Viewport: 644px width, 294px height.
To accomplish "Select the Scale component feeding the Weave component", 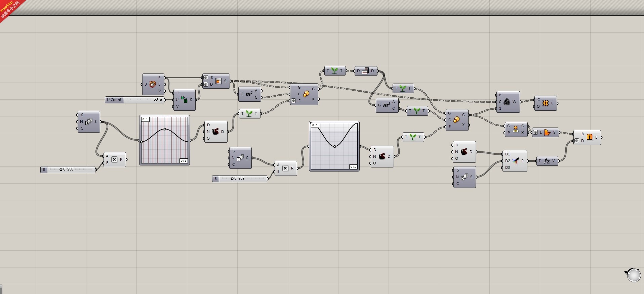I will click(x=457, y=120).
